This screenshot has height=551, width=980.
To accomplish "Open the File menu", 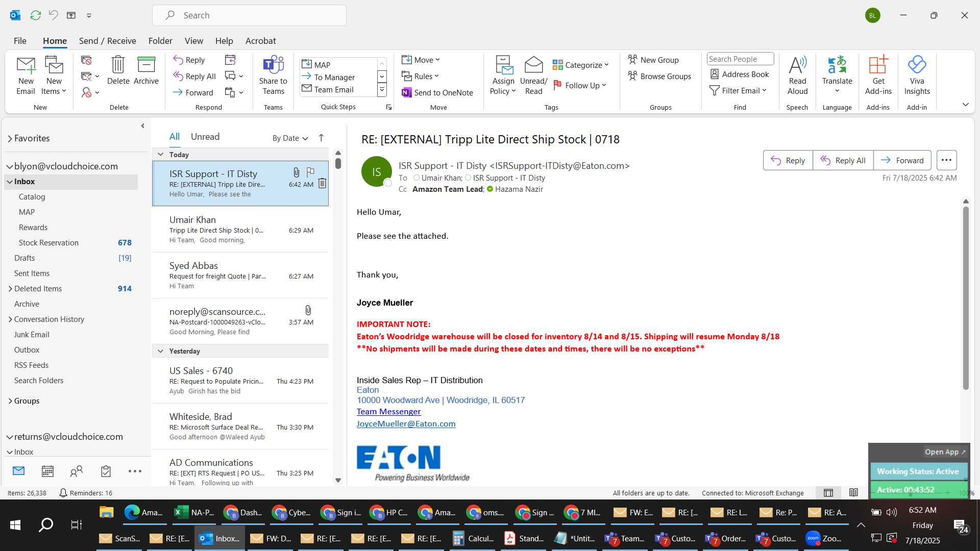I will click(20, 41).
